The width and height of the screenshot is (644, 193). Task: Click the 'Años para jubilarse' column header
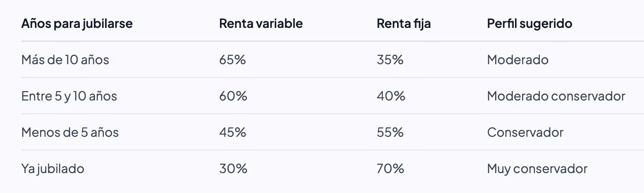coord(77,24)
